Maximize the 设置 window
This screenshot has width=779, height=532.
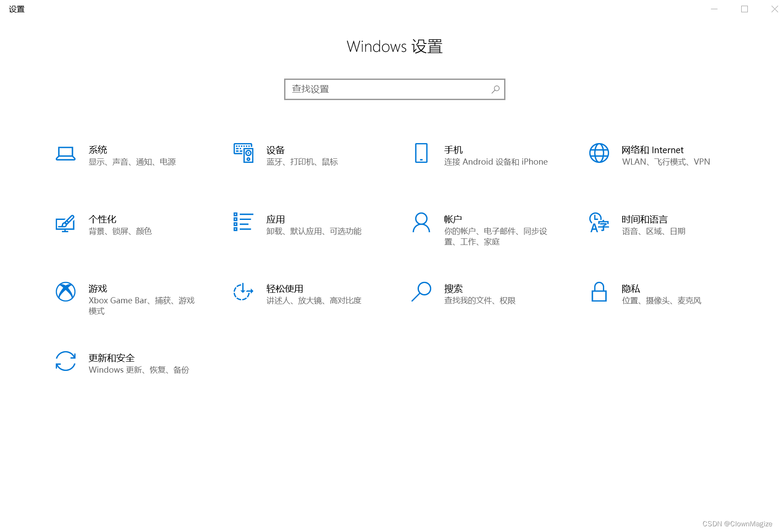(744, 9)
